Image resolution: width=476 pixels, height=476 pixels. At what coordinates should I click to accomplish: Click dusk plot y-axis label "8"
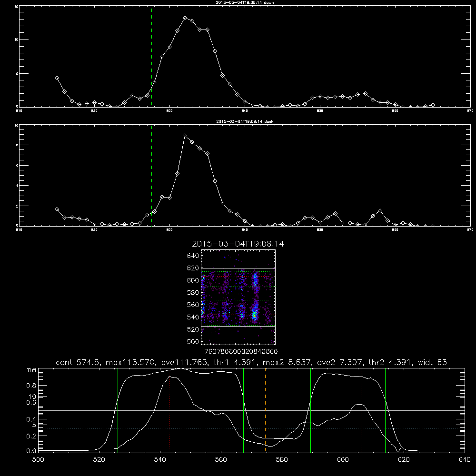[17, 145]
